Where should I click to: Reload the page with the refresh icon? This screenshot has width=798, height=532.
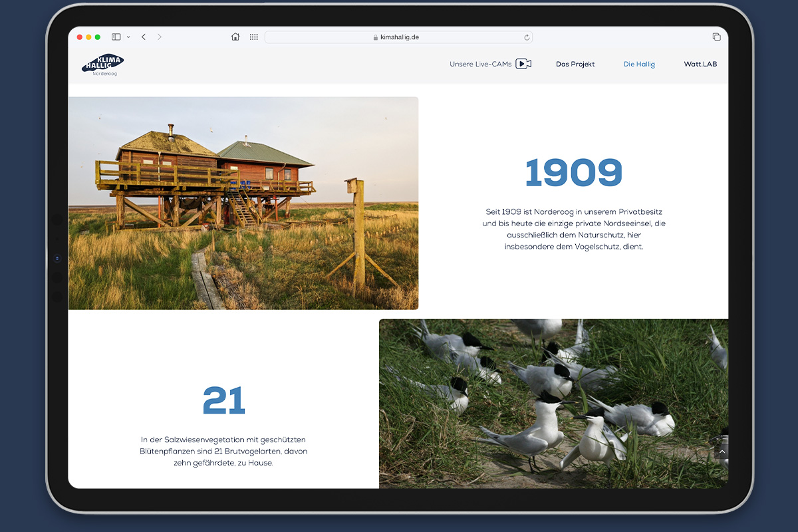pos(527,37)
